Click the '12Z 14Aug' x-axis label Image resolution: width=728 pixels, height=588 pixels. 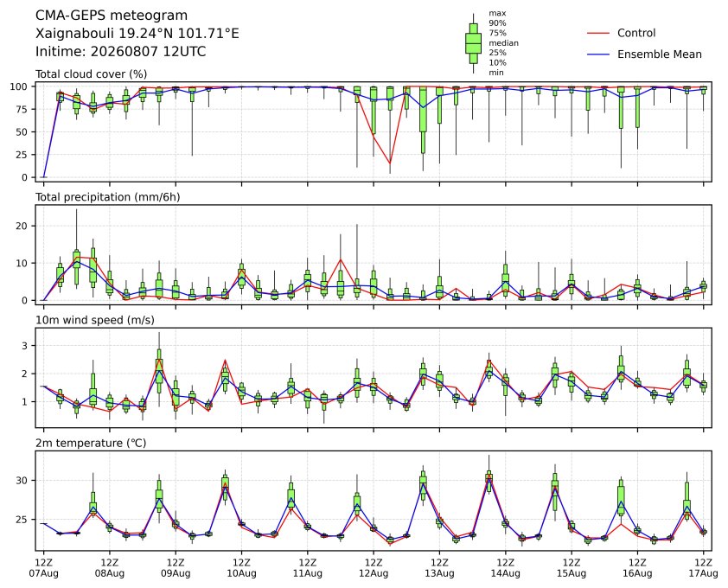505,568
